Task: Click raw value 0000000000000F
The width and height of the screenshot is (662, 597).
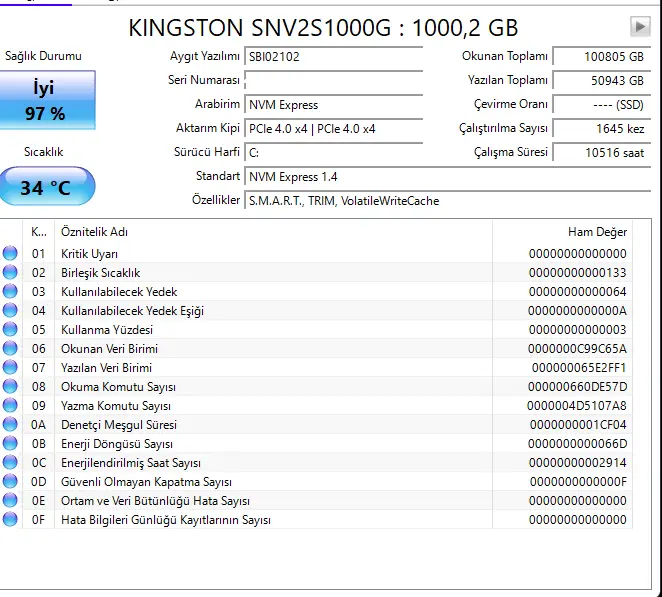Action: 578,482
